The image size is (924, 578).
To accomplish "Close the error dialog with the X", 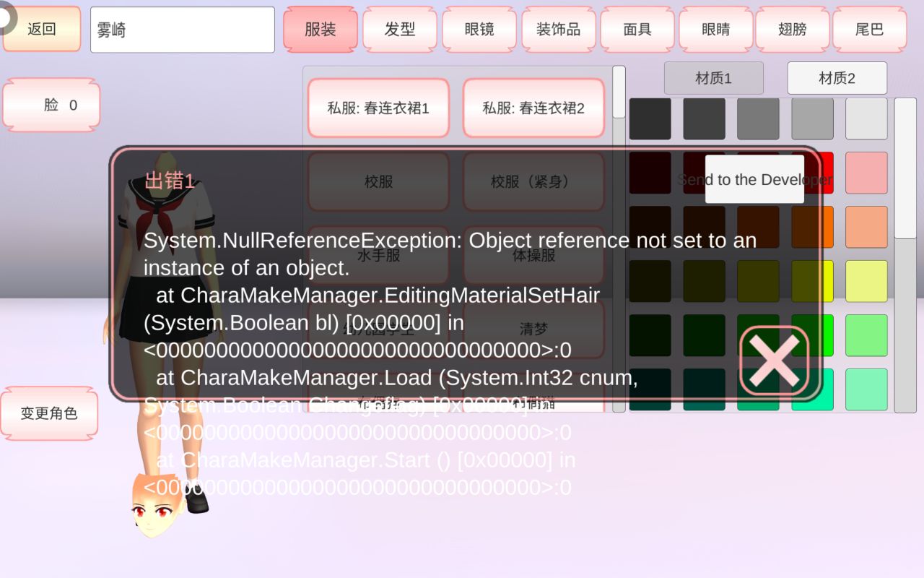I will pyautogui.click(x=774, y=360).
